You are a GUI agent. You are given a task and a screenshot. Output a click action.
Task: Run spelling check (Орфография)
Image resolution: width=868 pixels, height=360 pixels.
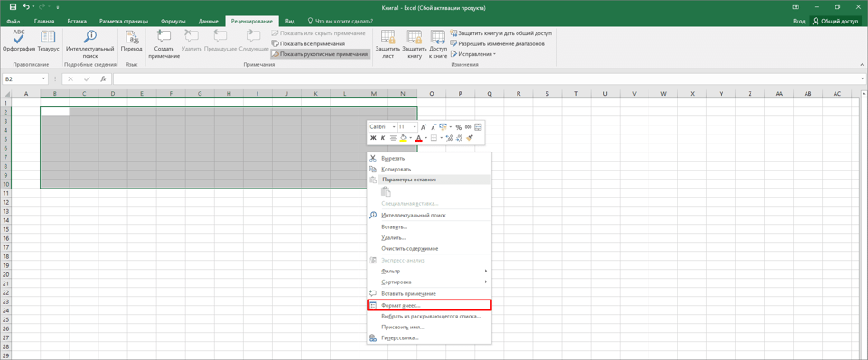[19, 42]
